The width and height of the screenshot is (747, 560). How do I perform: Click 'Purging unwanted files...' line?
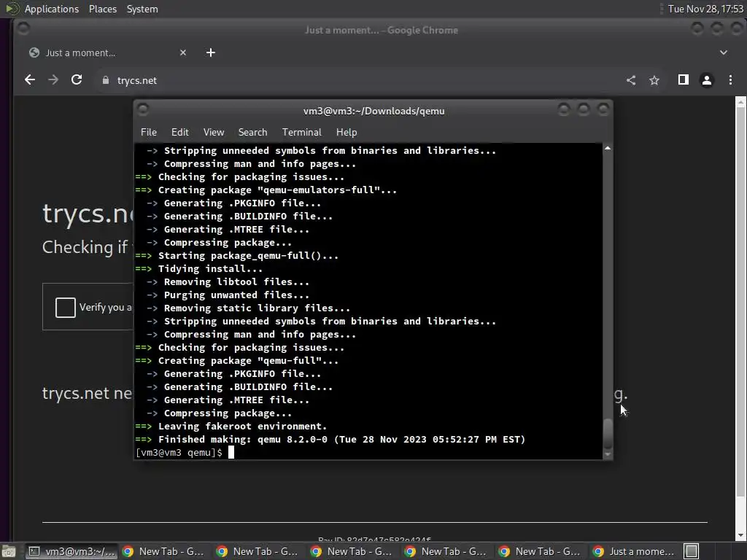tap(228, 295)
